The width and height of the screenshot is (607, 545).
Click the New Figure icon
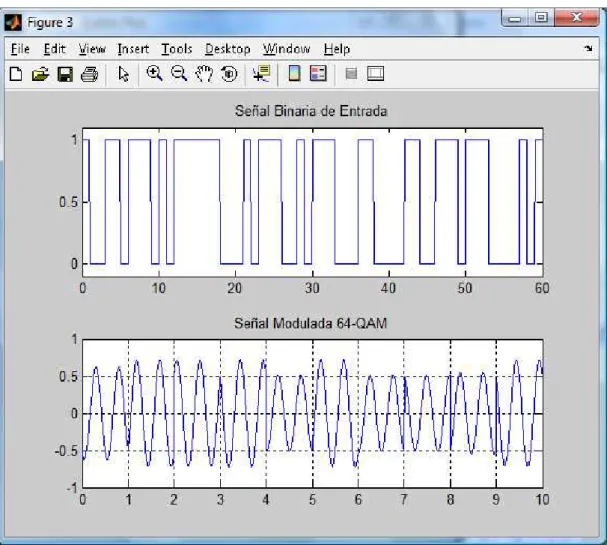[x=16, y=74]
